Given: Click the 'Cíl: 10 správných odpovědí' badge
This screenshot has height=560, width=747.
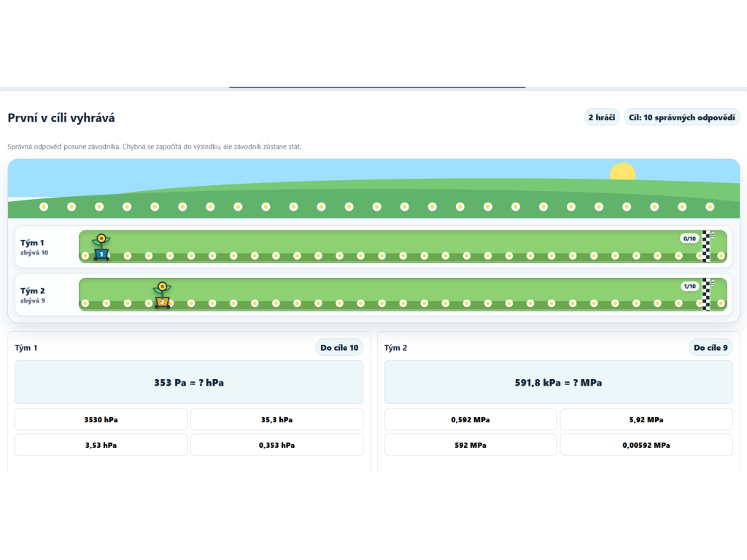Looking at the screenshot, I should point(682,117).
